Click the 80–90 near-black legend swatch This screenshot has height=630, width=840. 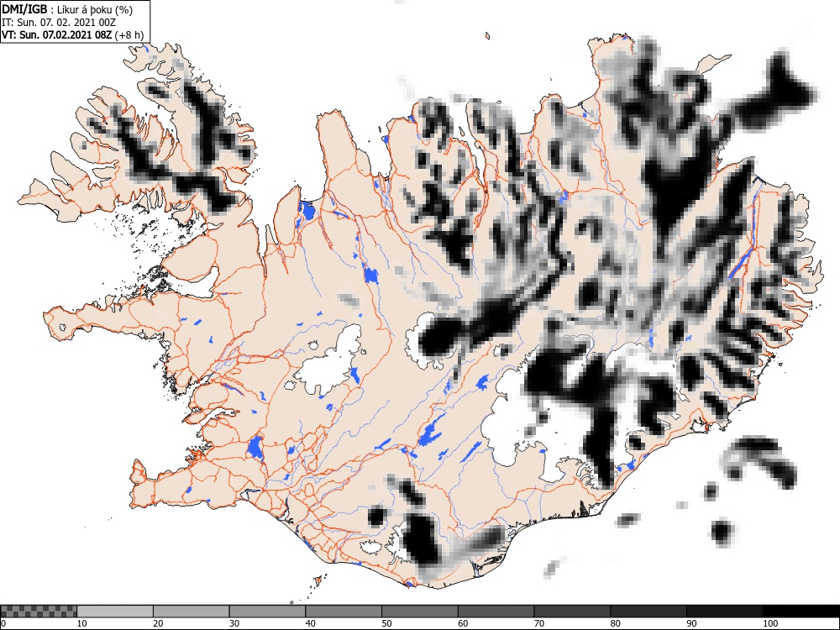click(648, 612)
